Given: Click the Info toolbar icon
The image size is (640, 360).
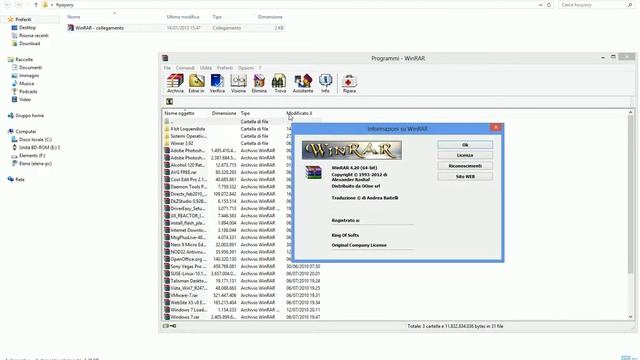Looking at the screenshot, I should click(x=325, y=83).
